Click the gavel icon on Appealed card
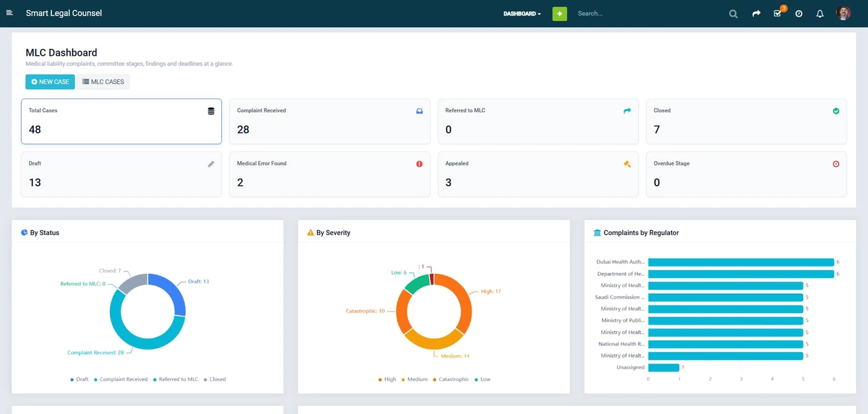 (627, 164)
